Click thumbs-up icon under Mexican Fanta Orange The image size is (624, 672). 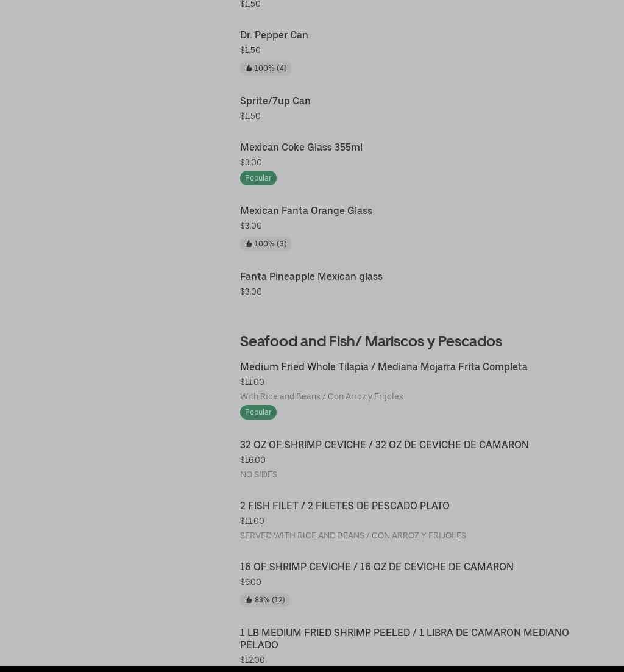click(x=249, y=244)
